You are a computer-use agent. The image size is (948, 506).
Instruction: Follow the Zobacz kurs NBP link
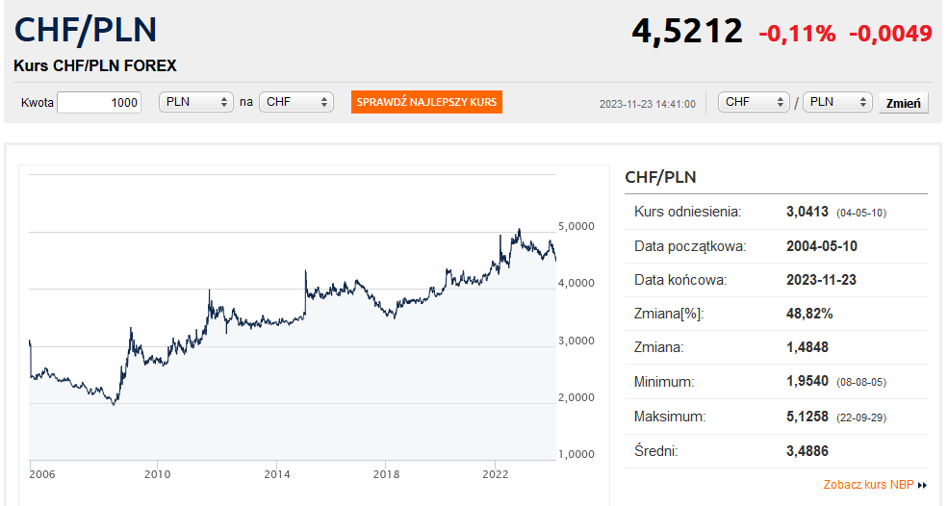coord(868,485)
